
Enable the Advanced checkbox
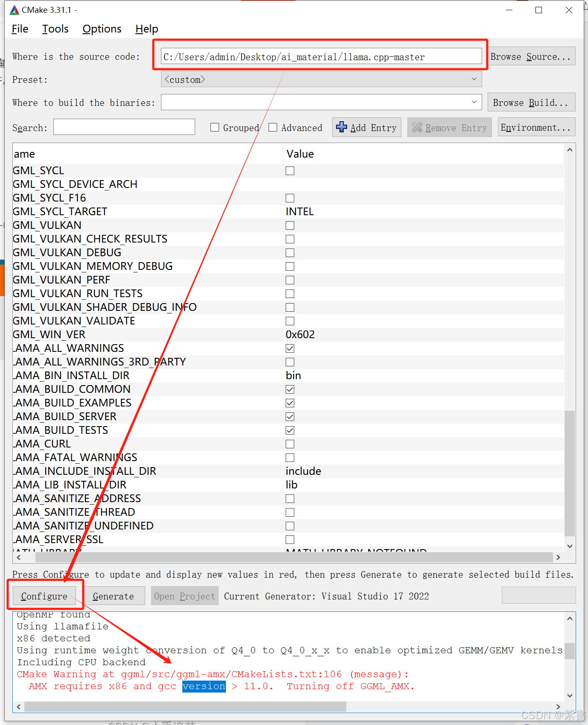pyautogui.click(x=273, y=127)
